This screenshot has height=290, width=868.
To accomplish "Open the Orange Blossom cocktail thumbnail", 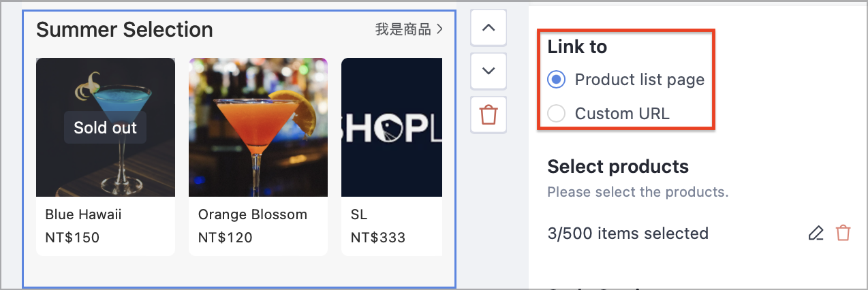I will coord(258,127).
